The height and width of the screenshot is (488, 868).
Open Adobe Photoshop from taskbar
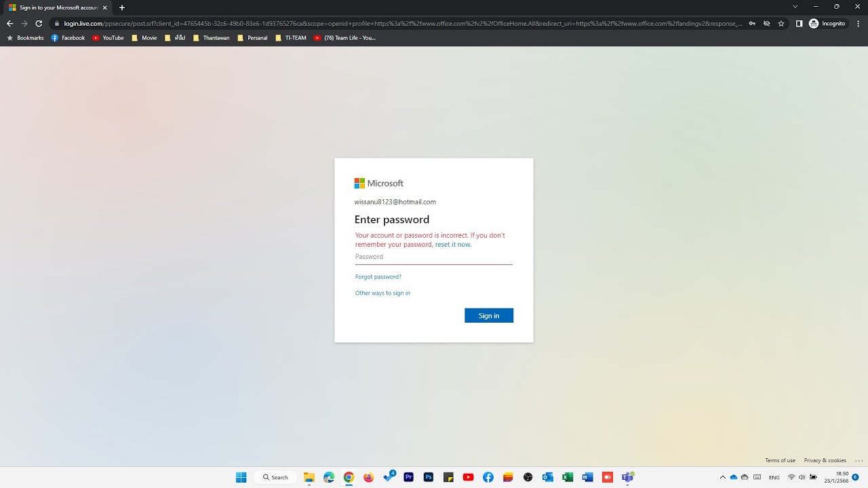(x=429, y=477)
